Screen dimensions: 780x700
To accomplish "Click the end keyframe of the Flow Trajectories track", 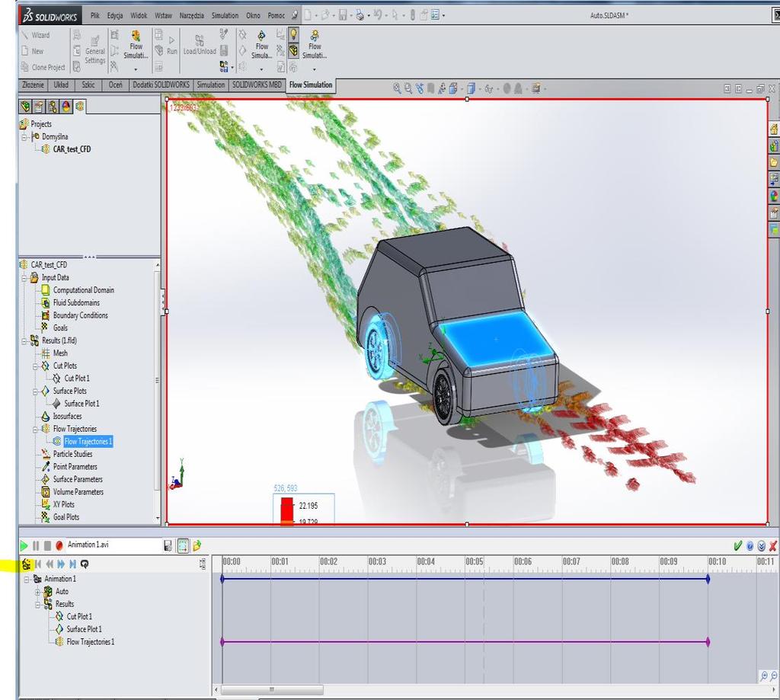I will click(x=708, y=642).
